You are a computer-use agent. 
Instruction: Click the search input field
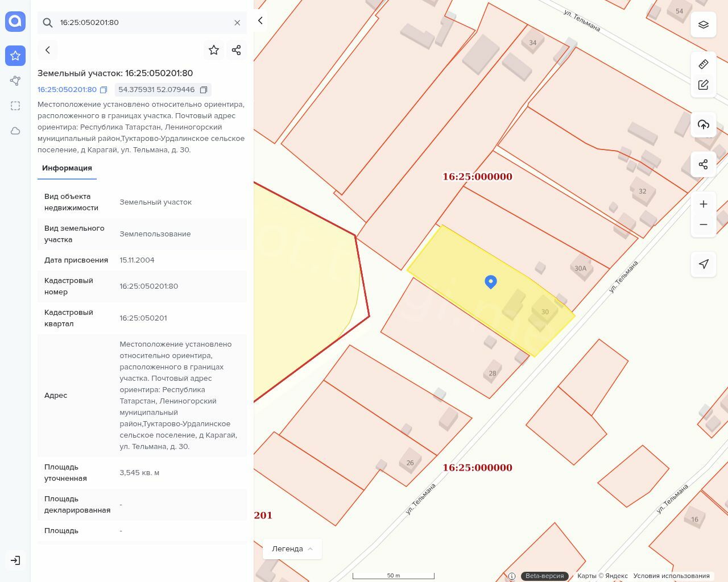142,23
